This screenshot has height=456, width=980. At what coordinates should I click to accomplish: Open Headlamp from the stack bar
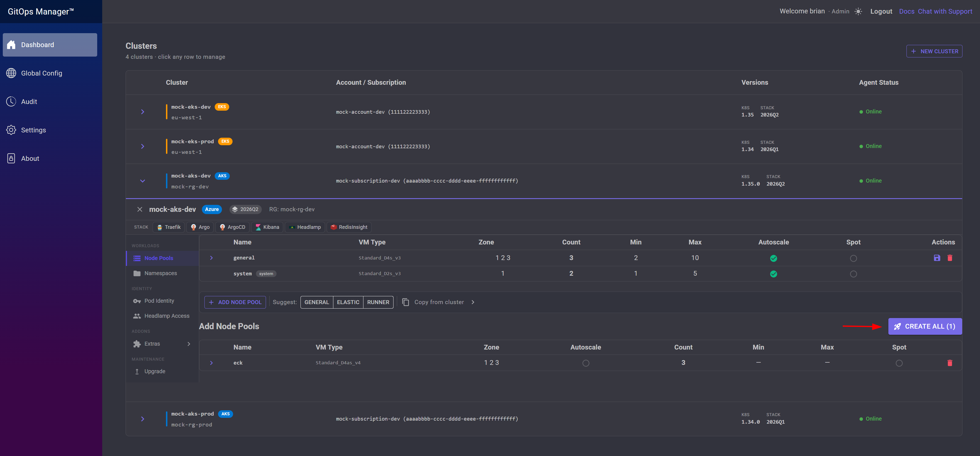coord(305,227)
